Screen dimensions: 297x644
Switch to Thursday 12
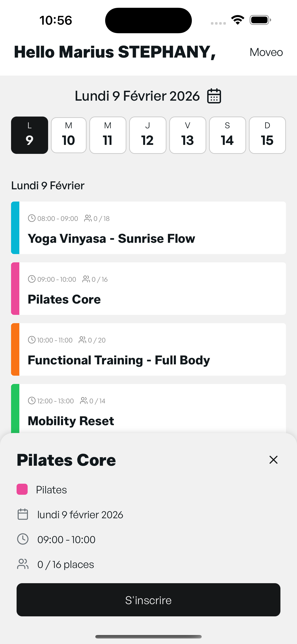click(148, 135)
